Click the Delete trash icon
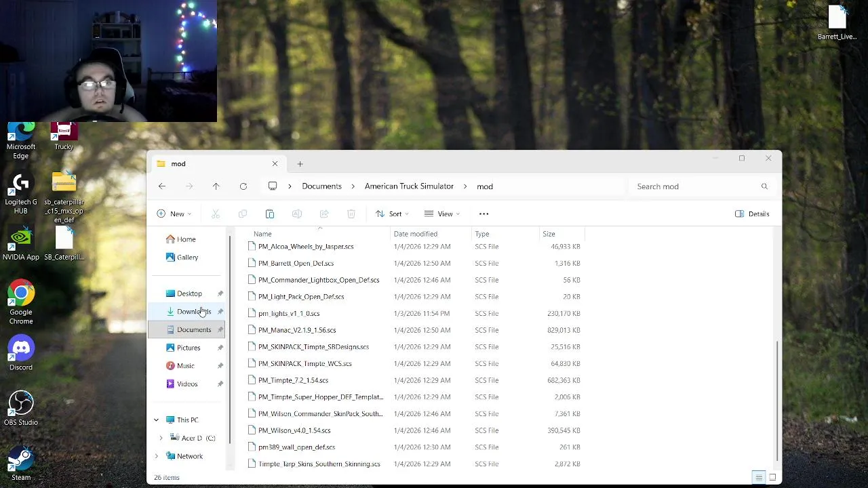Viewport: 868px width, 488px height. (351, 214)
